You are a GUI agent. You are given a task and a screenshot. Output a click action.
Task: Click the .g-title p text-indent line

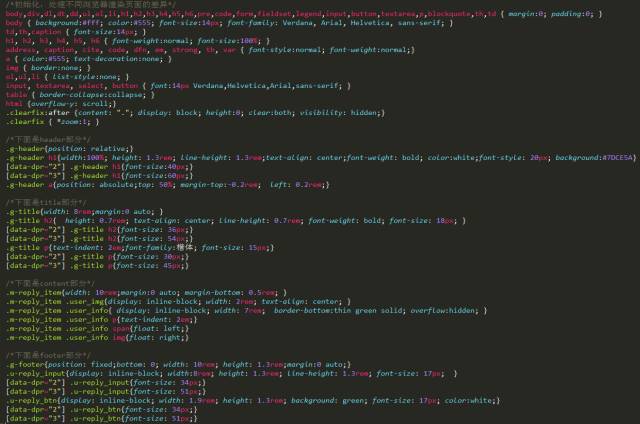(x=140, y=247)
